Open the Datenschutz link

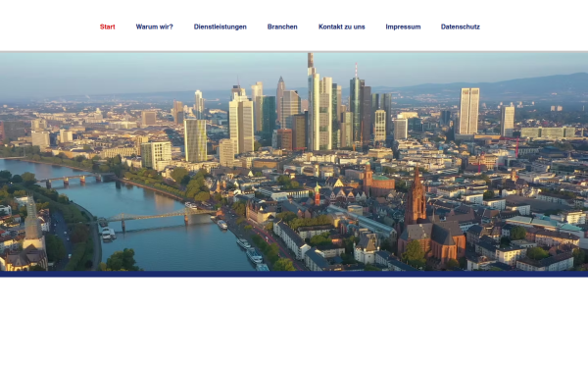(x=461, y=26)
